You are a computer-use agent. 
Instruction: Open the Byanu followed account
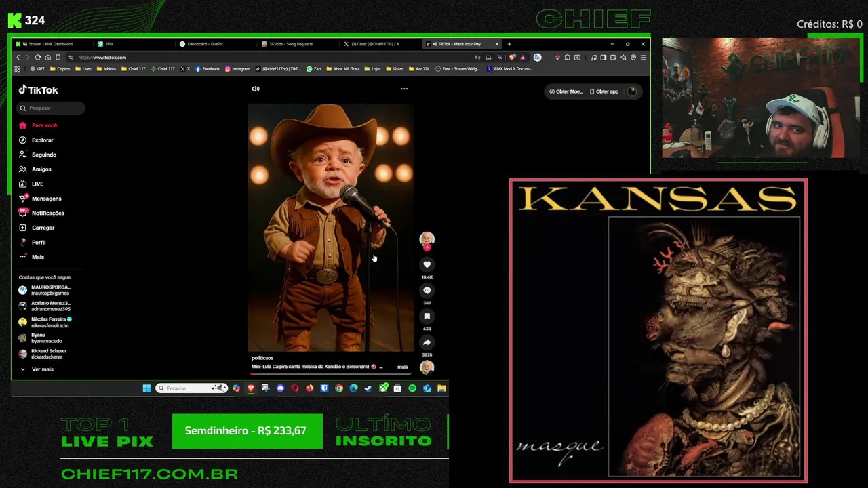(41, 338)
